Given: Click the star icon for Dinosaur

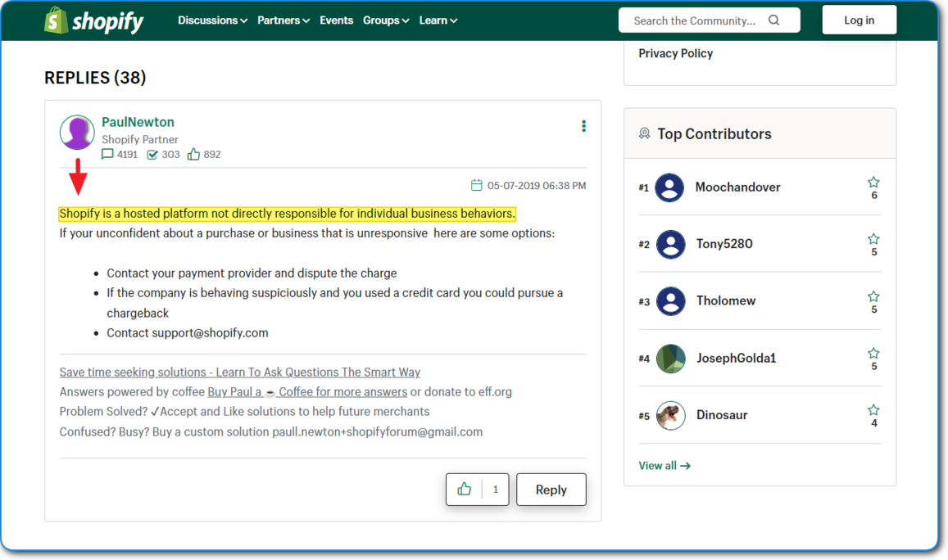Looking at the screenshot, I should (873, 410).
